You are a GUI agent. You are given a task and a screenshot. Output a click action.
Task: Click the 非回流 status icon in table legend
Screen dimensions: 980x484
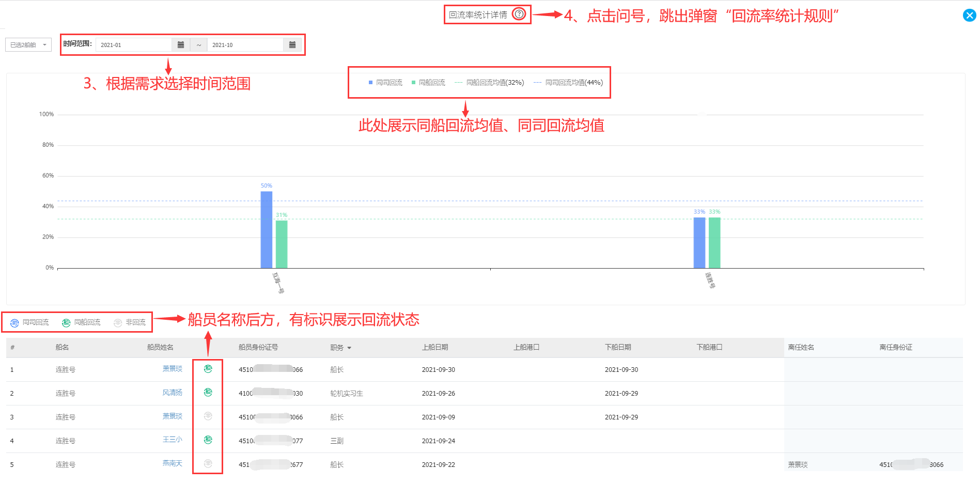click(118, 323)
